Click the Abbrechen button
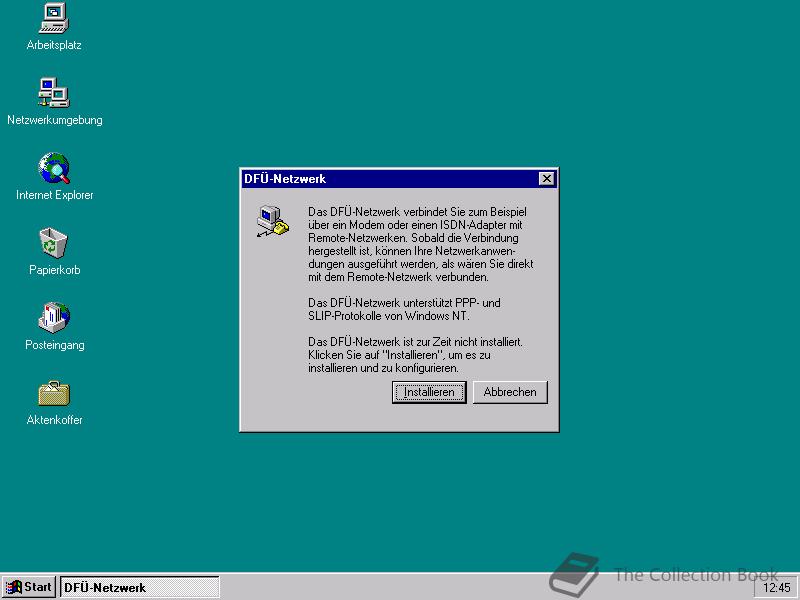The image size is (800, 600). click(510, 392)
